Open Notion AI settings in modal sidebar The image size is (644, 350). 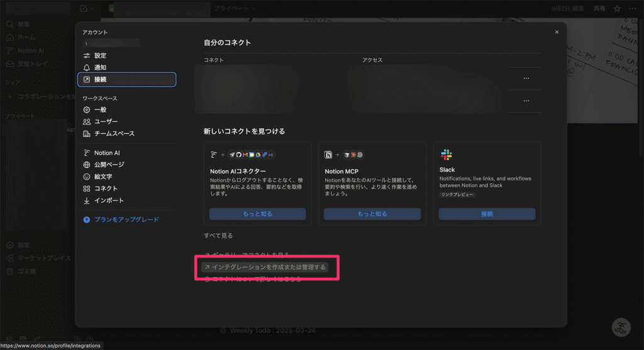[108, 153]
